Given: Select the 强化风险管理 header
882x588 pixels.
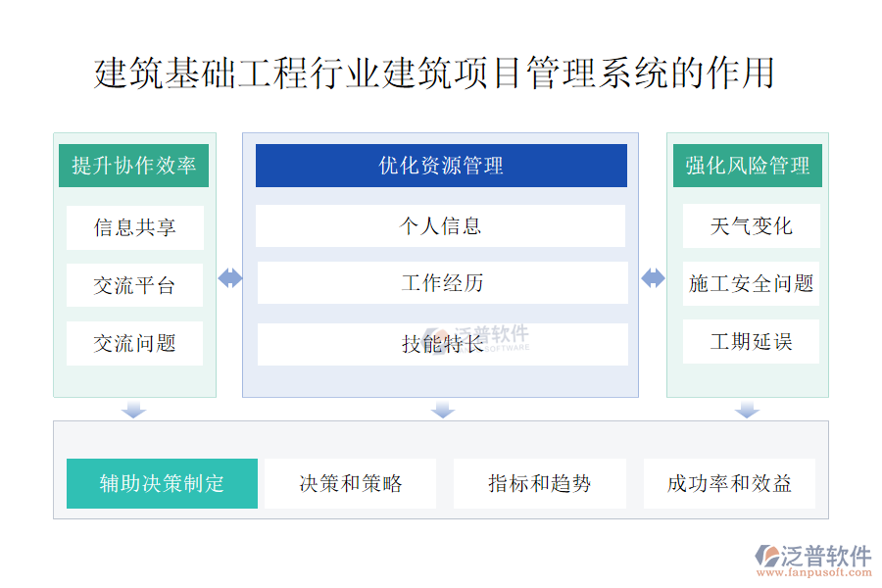Looking at the screenshot, I should click(748, 166).
